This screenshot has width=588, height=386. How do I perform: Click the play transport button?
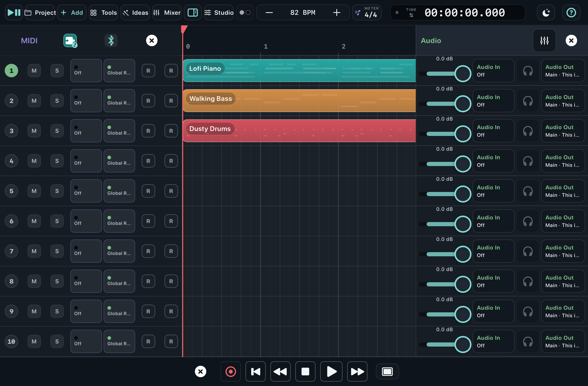tap(331, 371)
